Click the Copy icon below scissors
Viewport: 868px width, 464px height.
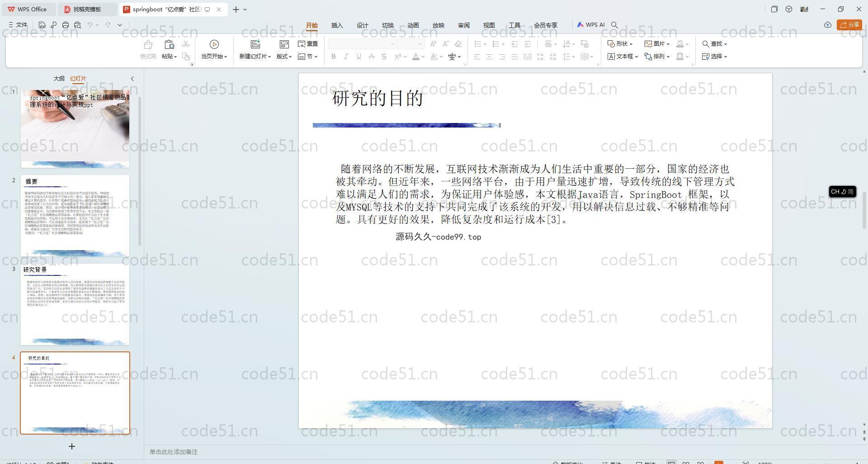[x=186, y=57]
